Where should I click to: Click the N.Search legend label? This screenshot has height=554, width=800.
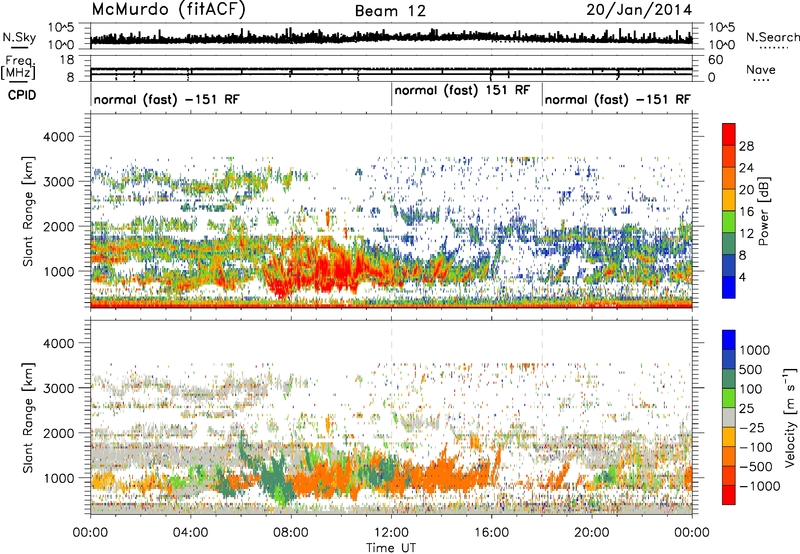coord(772,37)
